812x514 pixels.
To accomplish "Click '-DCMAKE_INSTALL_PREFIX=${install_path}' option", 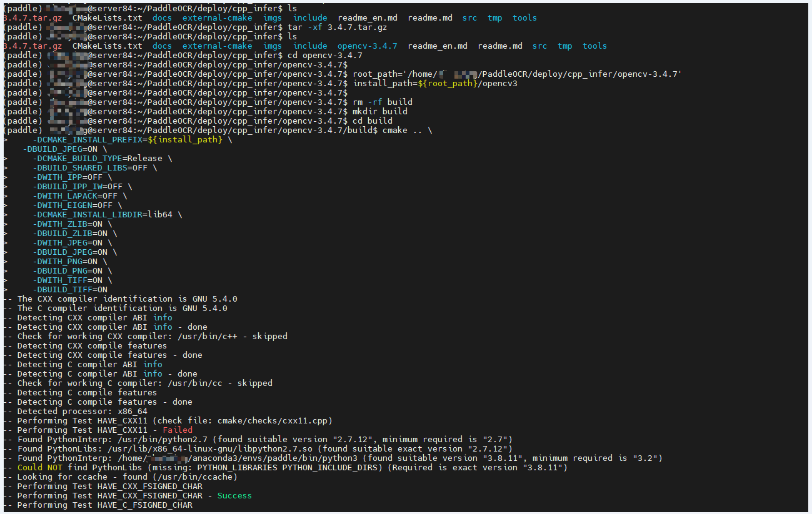I will click(128, 140).
